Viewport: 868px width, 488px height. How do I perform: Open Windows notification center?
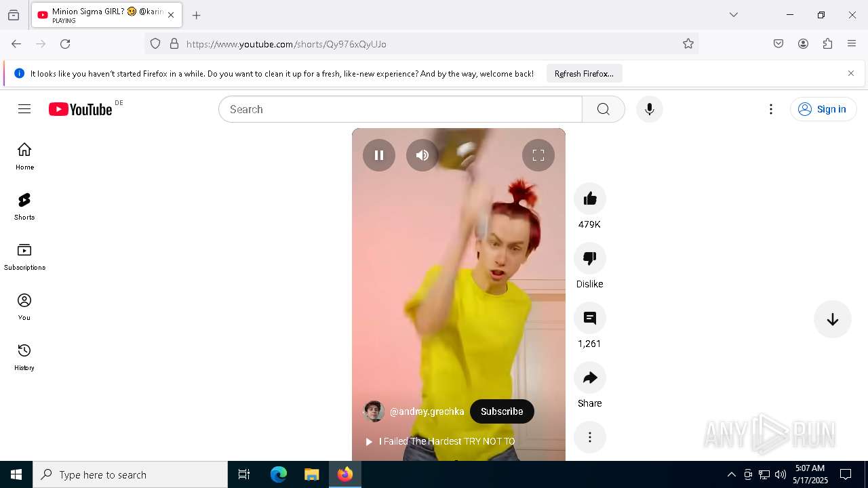click(846, 474)
